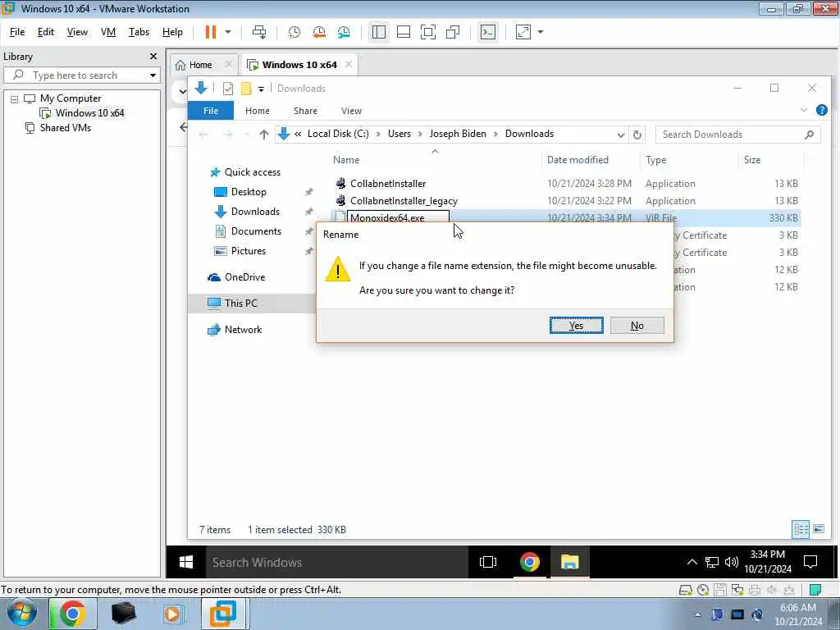The image size is (840, 630).
Task: Expand the Explorer ribbon chevron
Action: point(804,110)
